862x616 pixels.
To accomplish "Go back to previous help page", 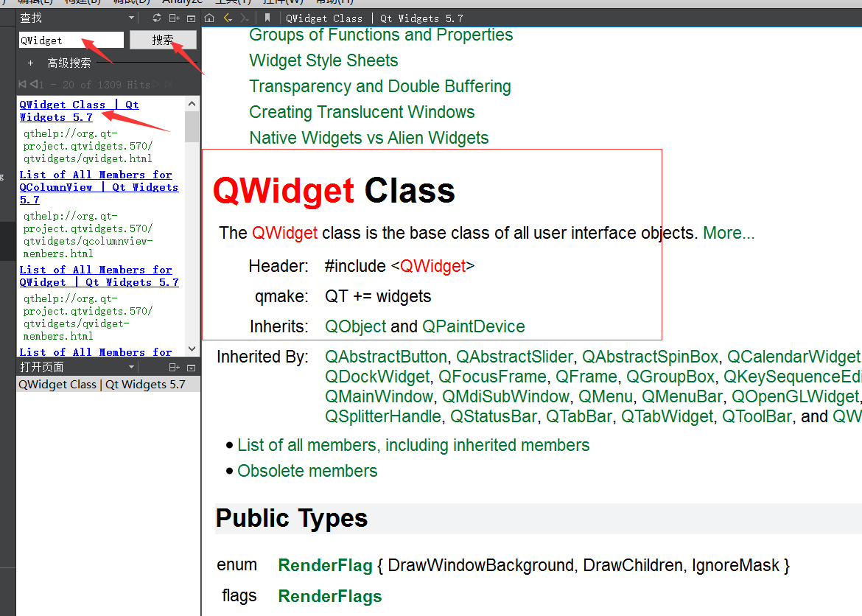I will click(228, 18).
